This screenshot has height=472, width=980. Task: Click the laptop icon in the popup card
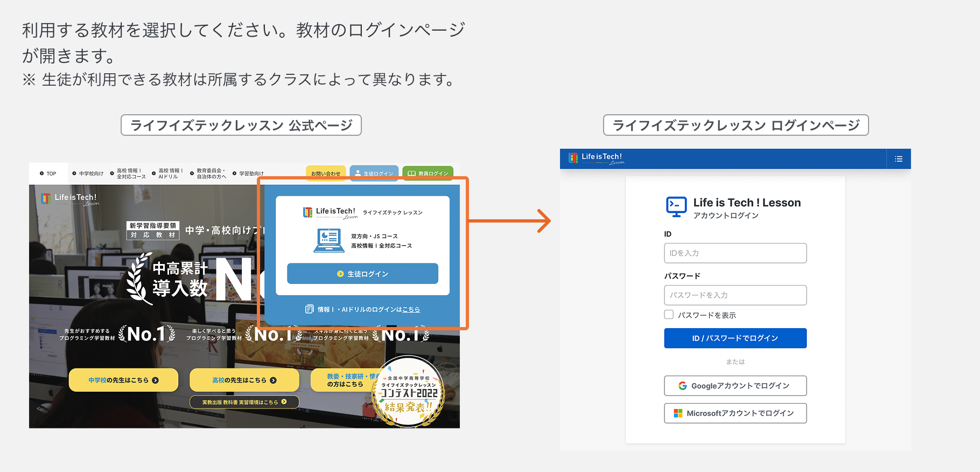pos(328,241)
